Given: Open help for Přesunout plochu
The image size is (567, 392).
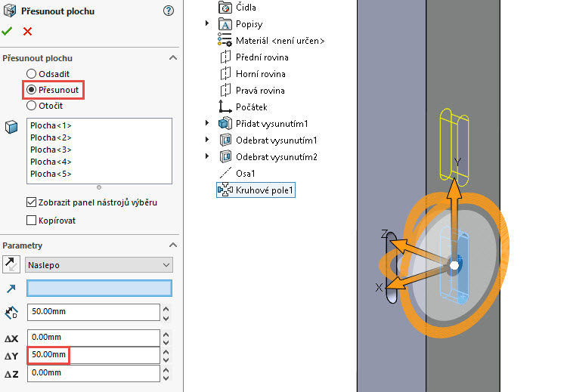Looking at the screenshot, I should point(169,11).
